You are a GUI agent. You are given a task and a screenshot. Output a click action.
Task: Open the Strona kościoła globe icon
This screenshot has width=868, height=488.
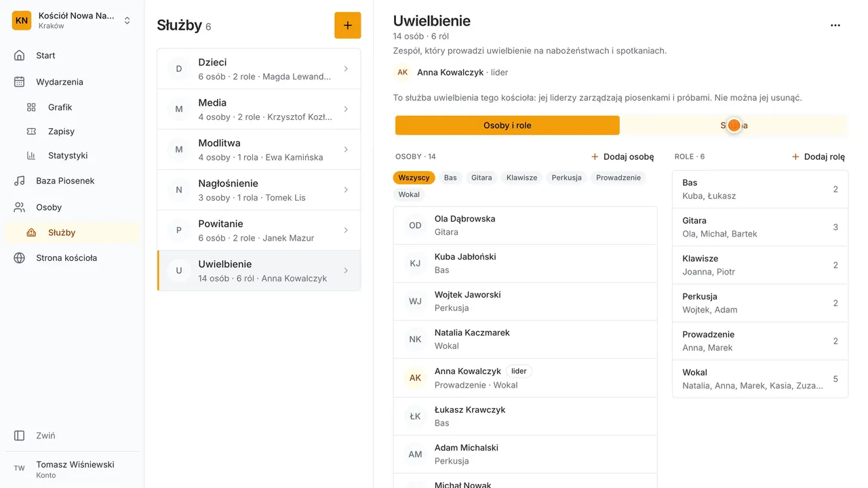(20, 258)
